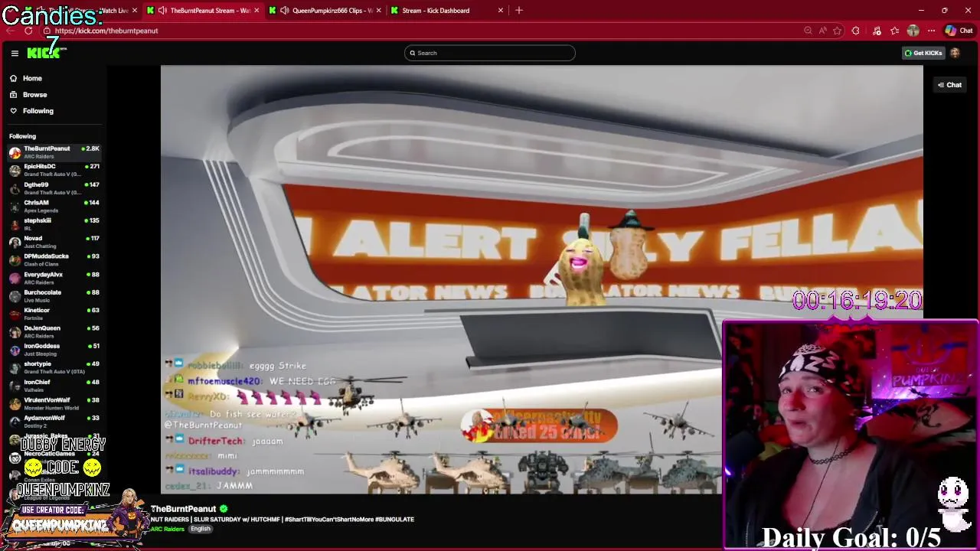980x551 pixels.
Task: Open stephskiii channel in Following list
Action: coord(54,224)
